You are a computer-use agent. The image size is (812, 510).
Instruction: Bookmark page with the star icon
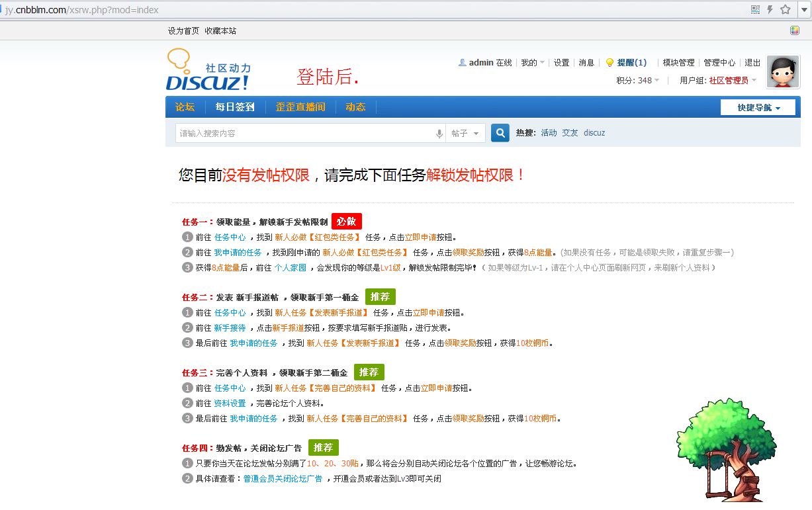coord(786,9)
